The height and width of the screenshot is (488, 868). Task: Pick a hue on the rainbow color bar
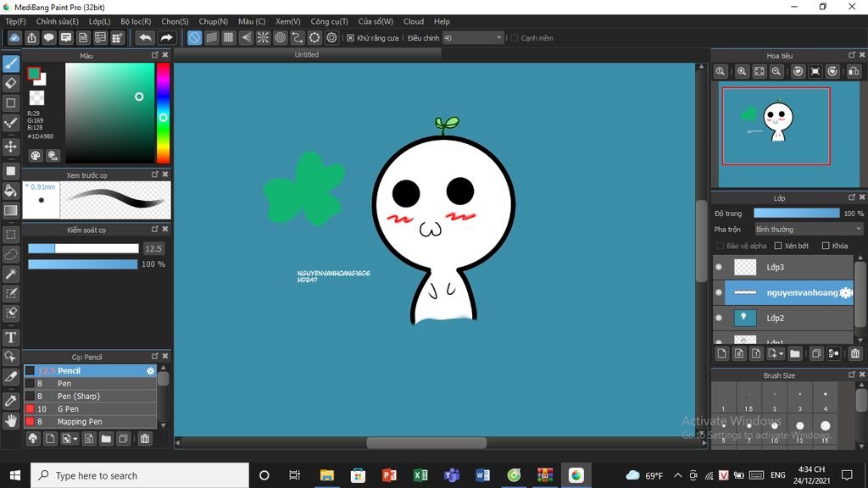click(163, 113)
